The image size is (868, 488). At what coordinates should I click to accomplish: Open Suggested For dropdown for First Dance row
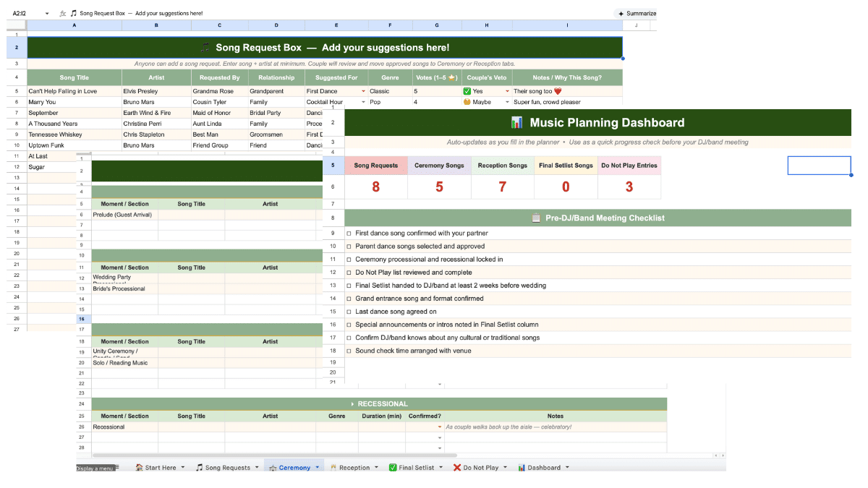(363, 92)
